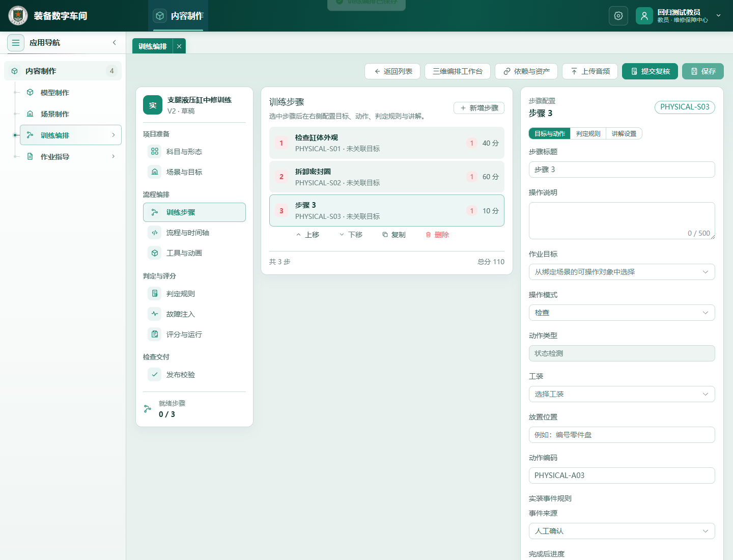This screenshot has width=733, height=560.
Task: Click the hamburger menu icon beside 应用导航
Action: tap(16, 43)
